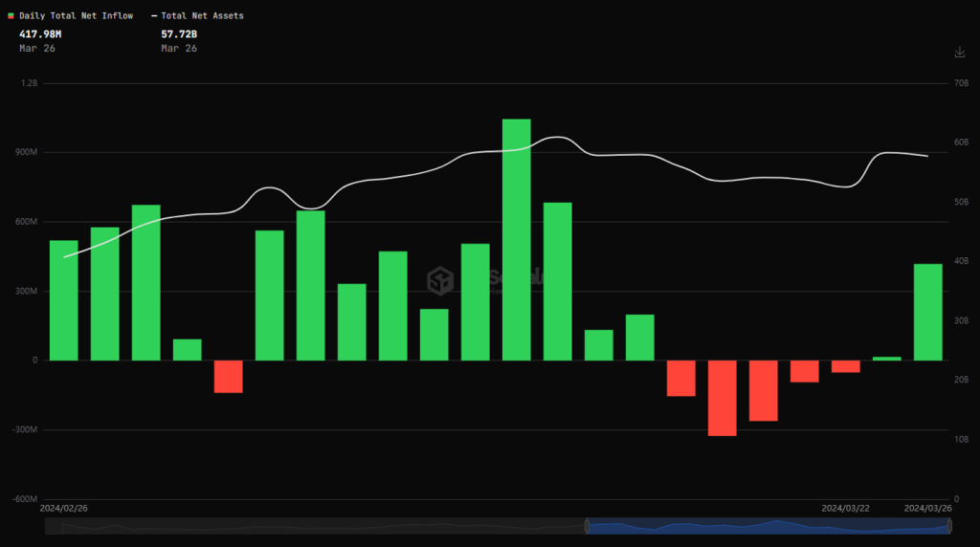This screenshot has width=980, height=547.
Task: Click the Total Net Assets white line legend marker
Action: (154, 16)
